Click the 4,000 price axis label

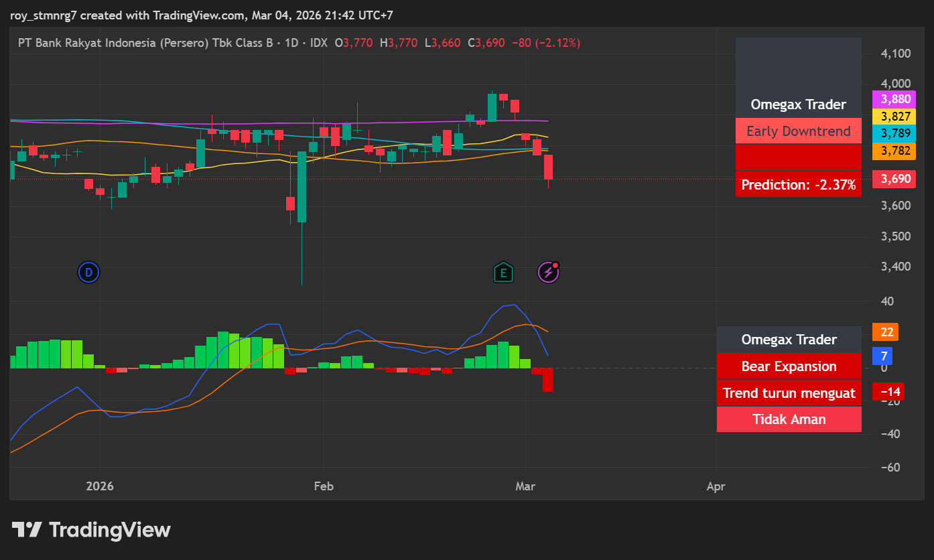coord(896,84)
